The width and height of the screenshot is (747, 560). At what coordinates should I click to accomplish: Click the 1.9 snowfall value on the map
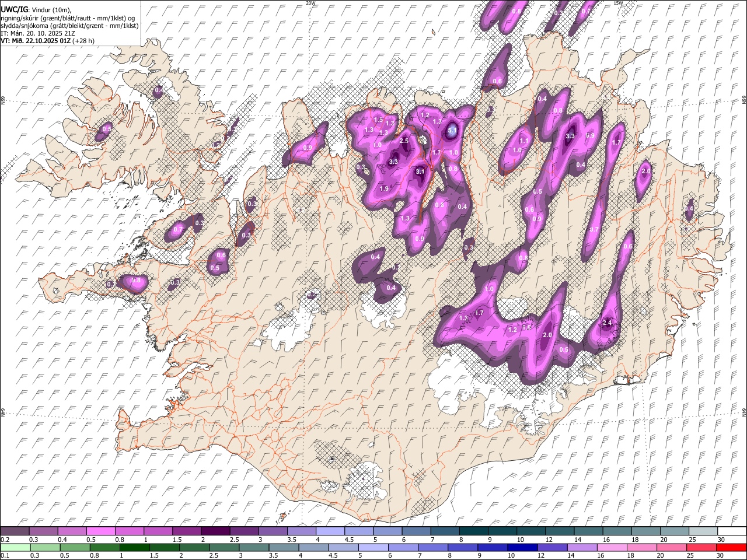point(384,188)
